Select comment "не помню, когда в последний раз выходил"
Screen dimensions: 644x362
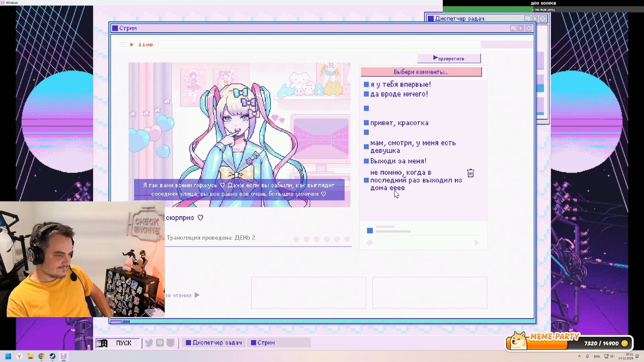[x=413, y=180]
